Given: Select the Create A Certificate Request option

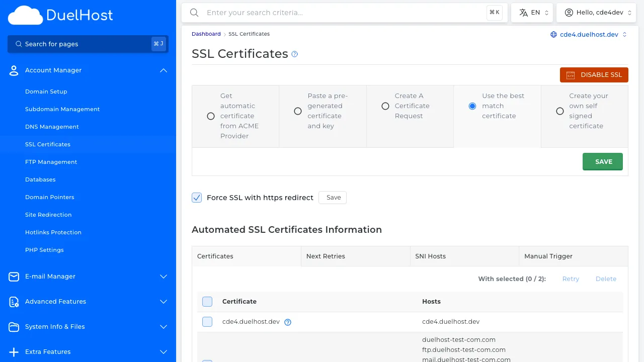Looking at the screenshot, I should (x=385, y=106).
